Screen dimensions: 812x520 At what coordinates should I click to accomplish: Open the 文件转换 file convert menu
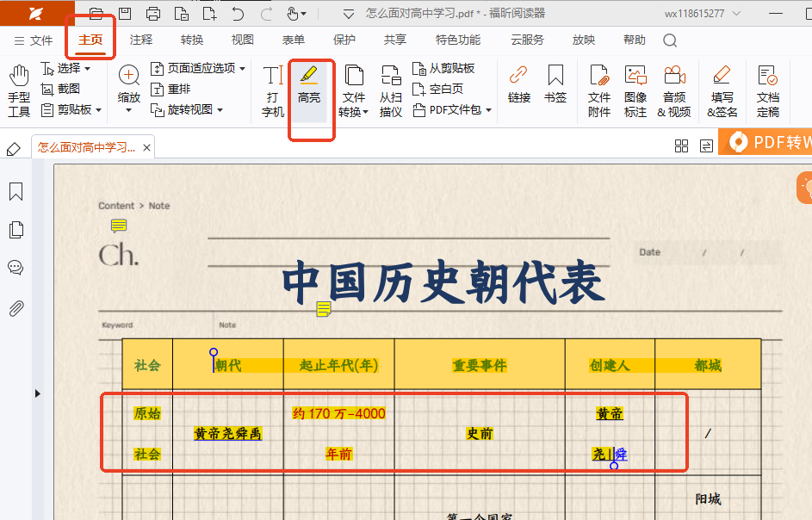point(354,91)
